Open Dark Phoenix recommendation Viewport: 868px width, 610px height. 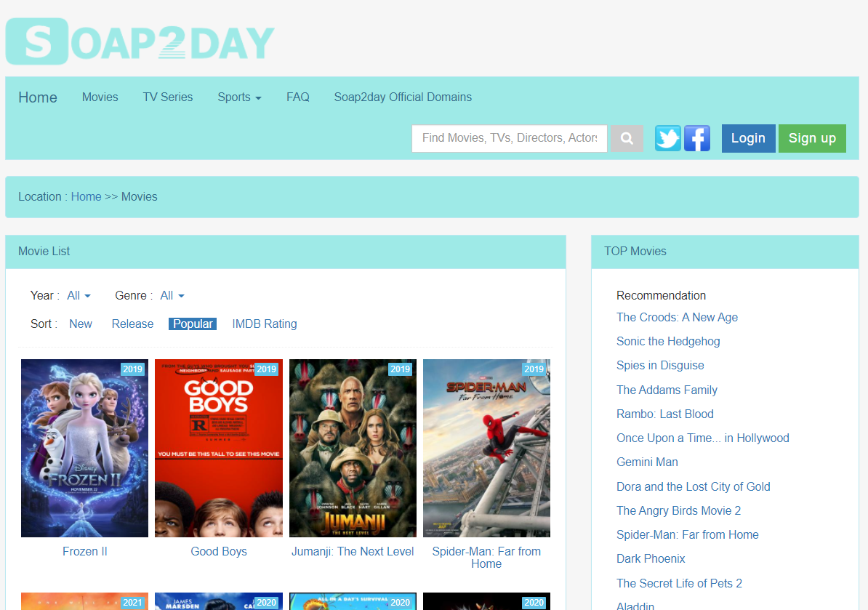(651, 558)
